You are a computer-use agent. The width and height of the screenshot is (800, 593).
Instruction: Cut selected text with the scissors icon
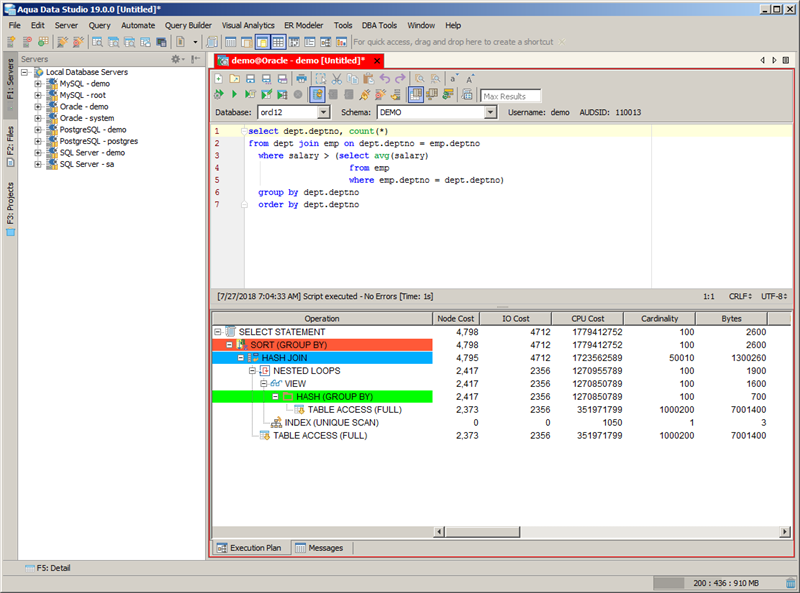pos(336,79)
